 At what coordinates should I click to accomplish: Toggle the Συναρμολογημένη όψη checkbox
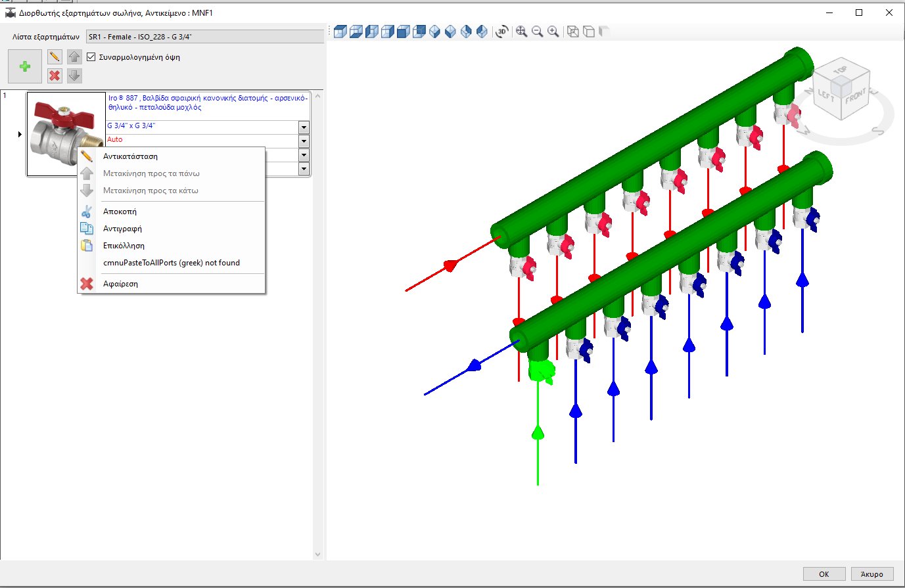tap(91, 57)
